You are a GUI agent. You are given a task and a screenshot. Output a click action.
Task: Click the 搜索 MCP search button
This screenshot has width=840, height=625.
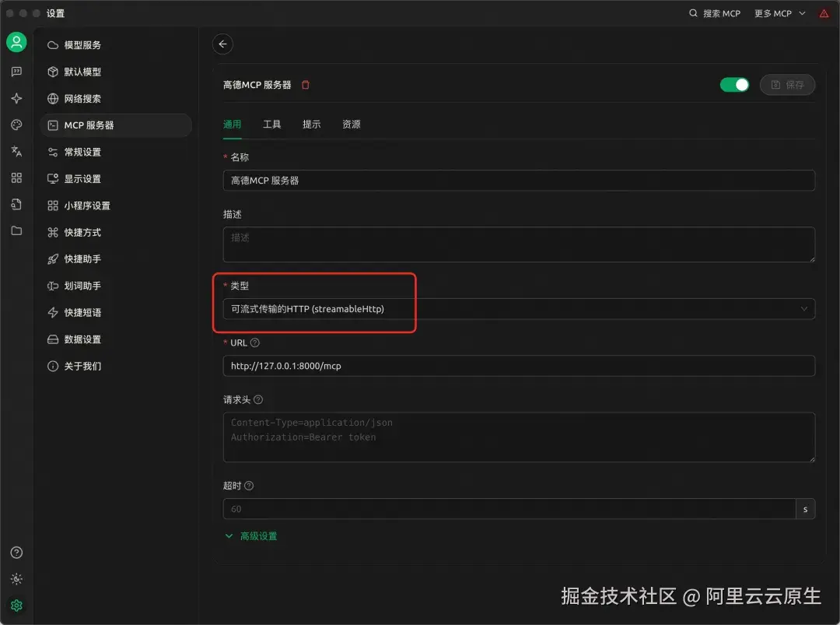point(715,13)
